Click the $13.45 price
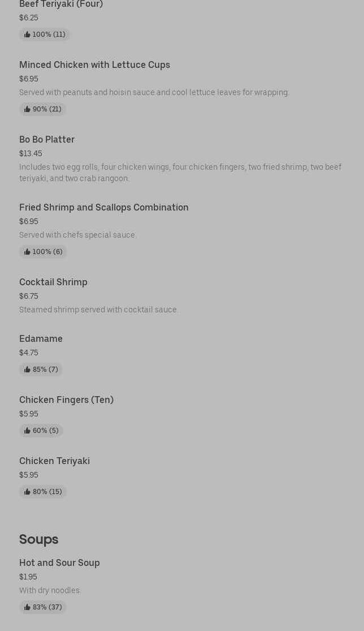This screenshot has height=631, width=364. (x=31, y=153)
